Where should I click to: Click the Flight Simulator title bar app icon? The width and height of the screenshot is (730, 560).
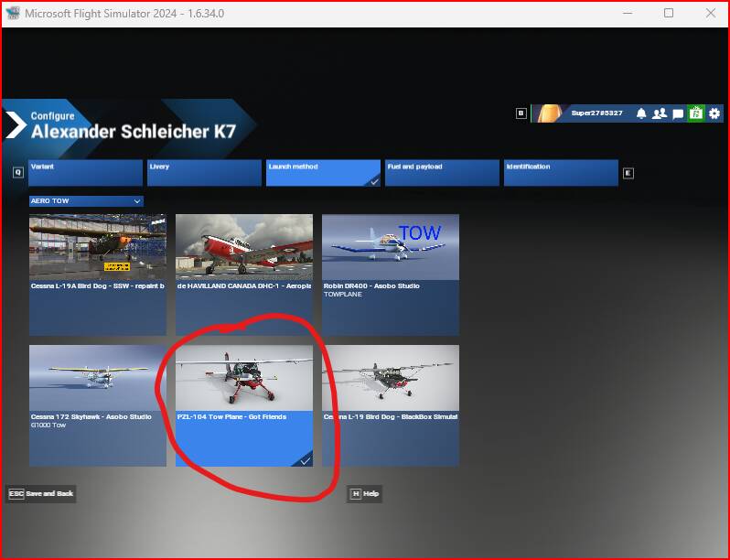point(13,13)
